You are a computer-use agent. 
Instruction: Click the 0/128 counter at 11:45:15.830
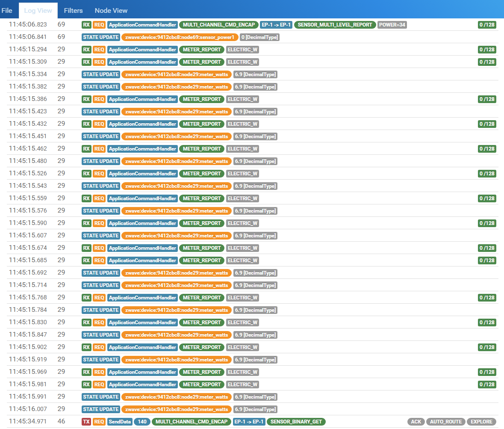[487, 322]
